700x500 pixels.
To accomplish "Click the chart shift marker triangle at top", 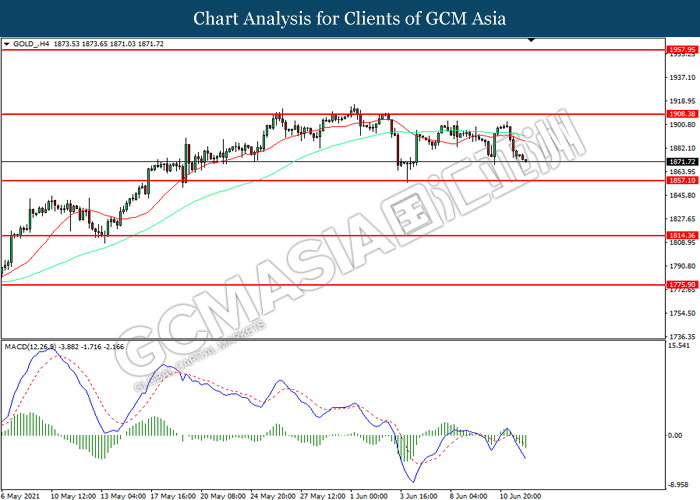I will click(531, 40).
